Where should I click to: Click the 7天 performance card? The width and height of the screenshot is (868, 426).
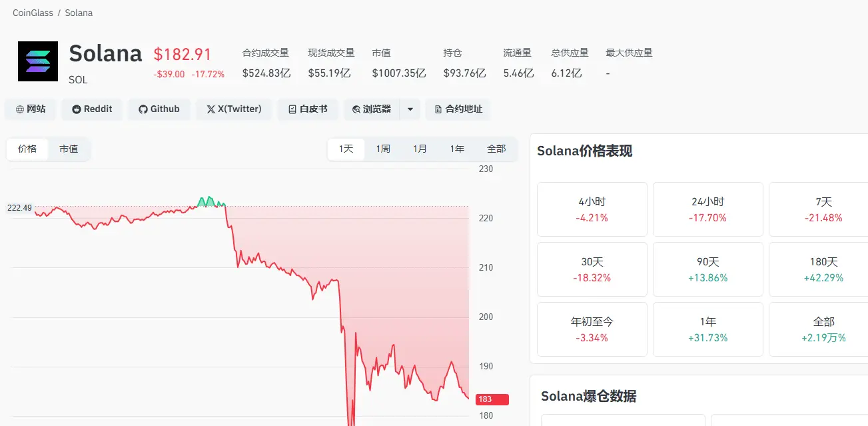tap(820, 209)
